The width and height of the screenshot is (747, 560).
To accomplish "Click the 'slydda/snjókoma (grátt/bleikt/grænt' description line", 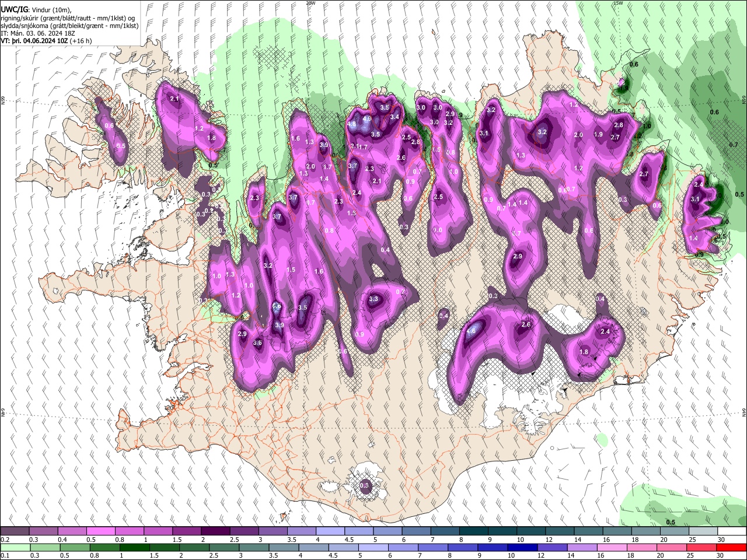I will click(x=69, y=26).
